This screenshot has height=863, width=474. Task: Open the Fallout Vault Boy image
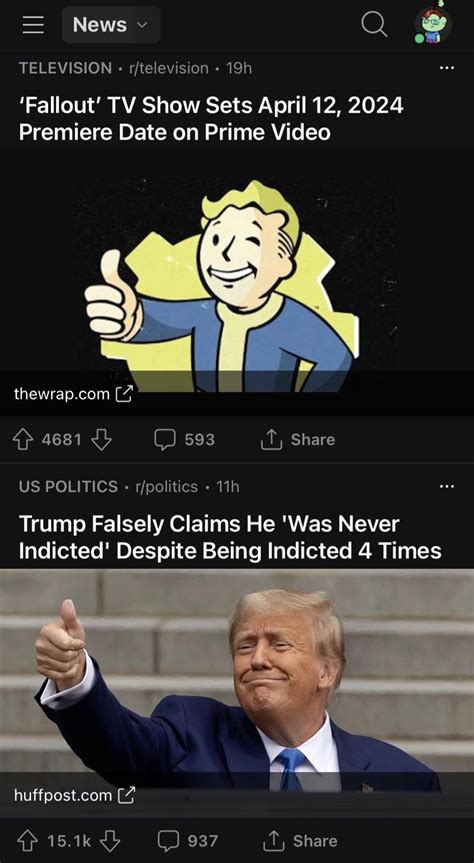(237, 272)
